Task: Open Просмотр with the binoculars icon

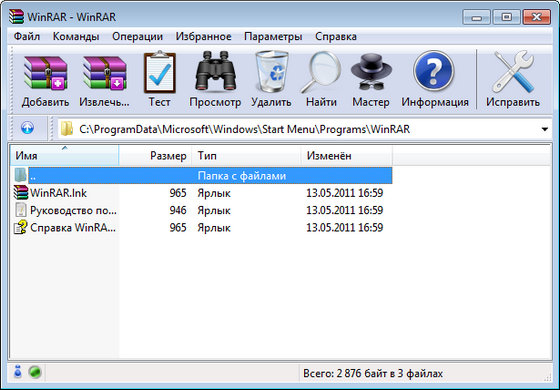Action: [215, 71]
